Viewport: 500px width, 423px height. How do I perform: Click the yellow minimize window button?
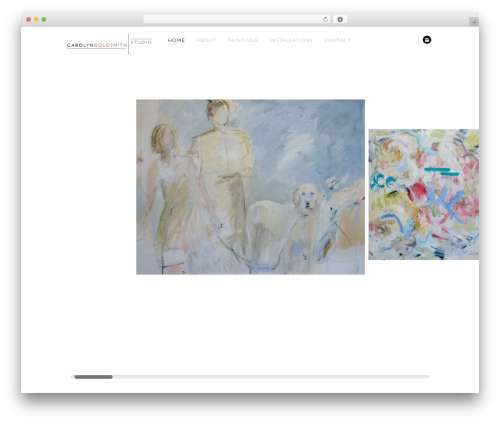[x=36, y=19]
